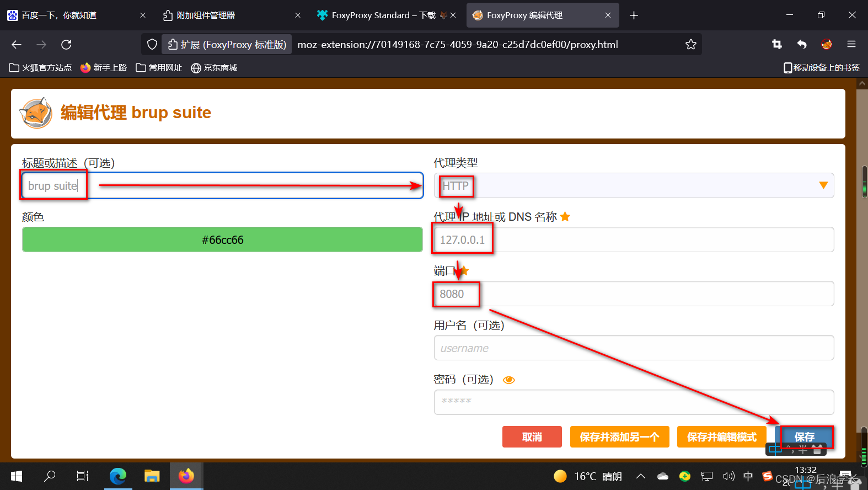Expand the 代理类型 HTTP dropdown
868x490 pixels.
pos(634,185)
